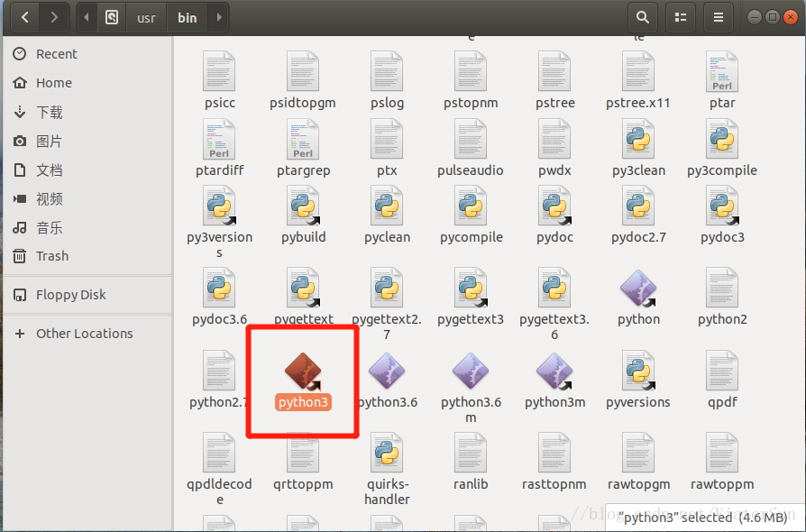Select the ptargrep Perl script
This screenshot has height=532, width=806.
click(303, 149)
